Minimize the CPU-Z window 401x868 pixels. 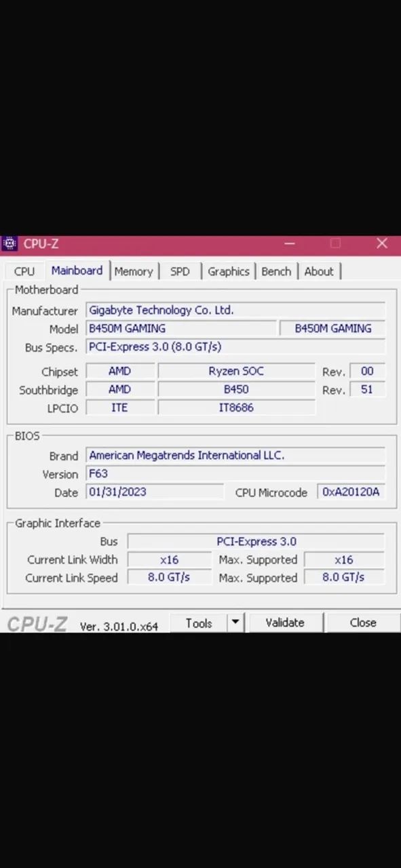pos(290,243)
